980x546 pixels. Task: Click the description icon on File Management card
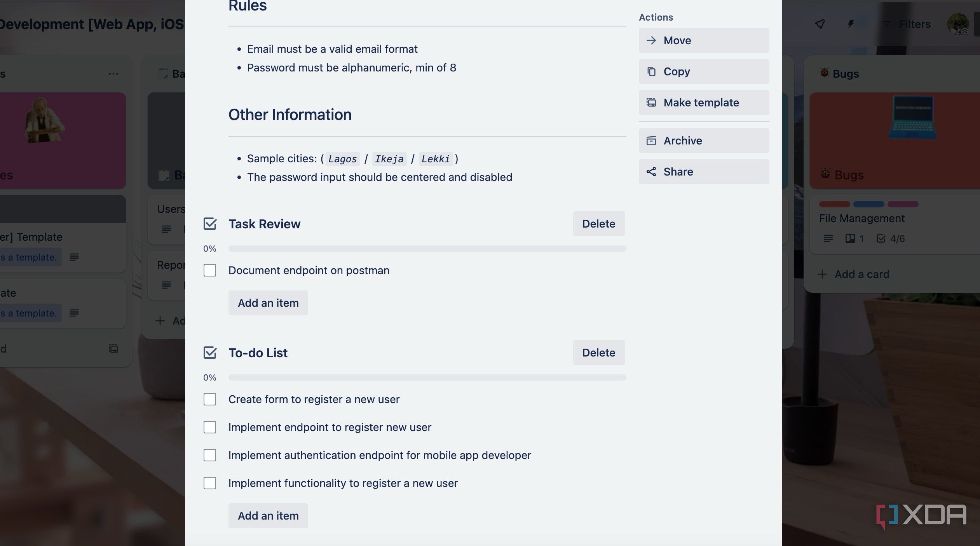tap(829, 238)
